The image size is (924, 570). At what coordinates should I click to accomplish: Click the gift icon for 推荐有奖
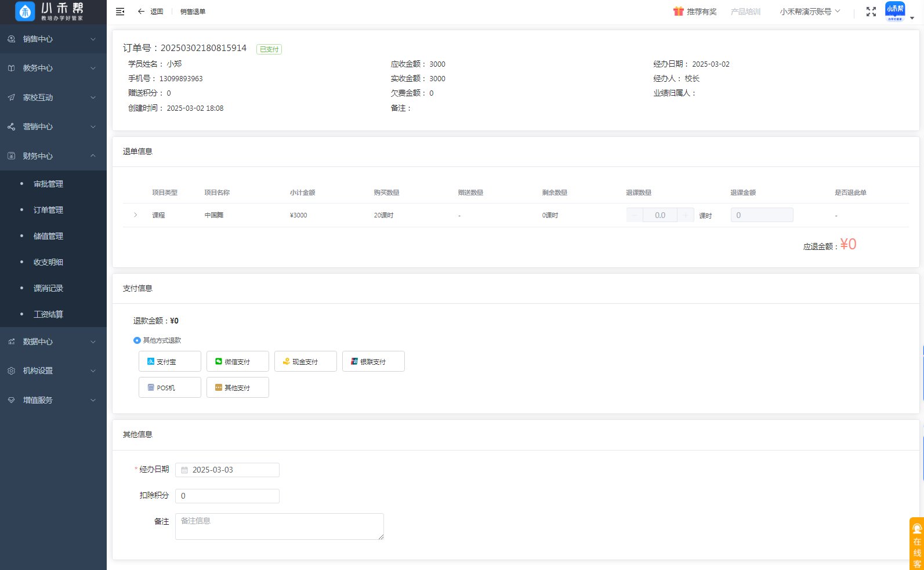pos(679,12)
